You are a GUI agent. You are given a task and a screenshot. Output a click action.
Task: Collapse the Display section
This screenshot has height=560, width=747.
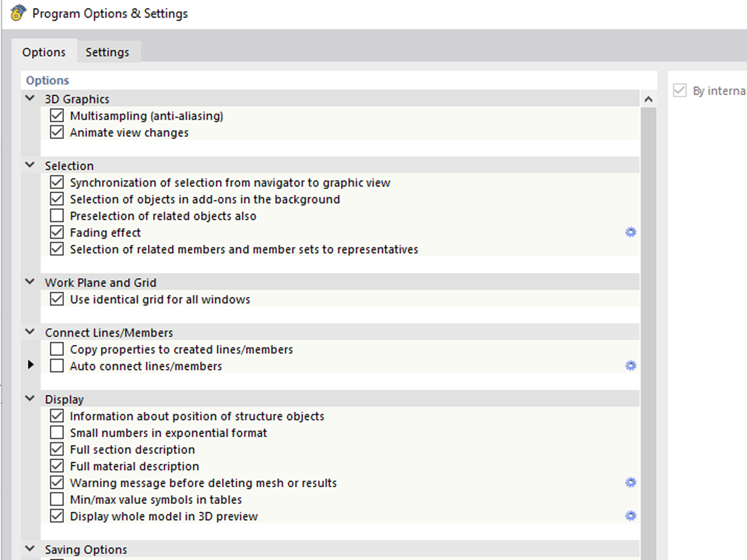click(x=29, y=398)
